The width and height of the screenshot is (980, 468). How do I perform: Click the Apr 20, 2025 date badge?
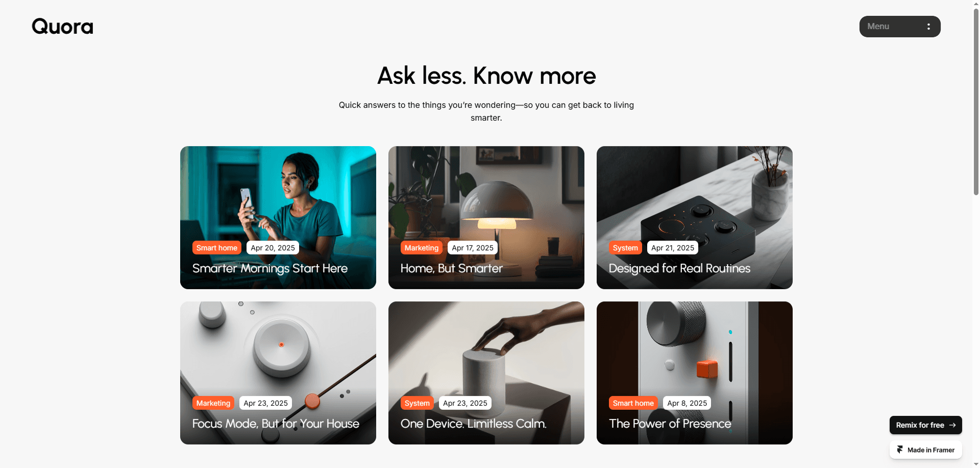[273, 248]
